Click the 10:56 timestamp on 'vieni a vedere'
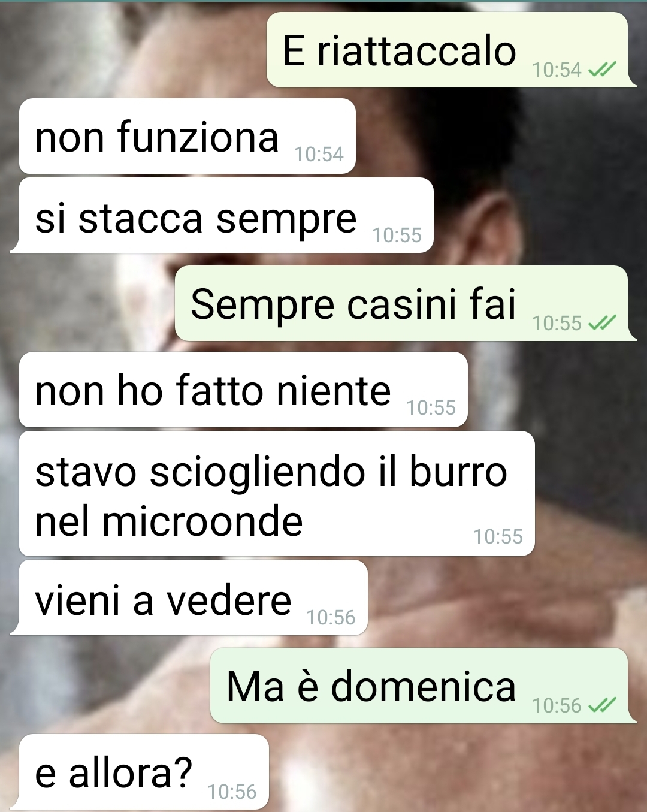The image size is (647, 812). coord(331,617)
